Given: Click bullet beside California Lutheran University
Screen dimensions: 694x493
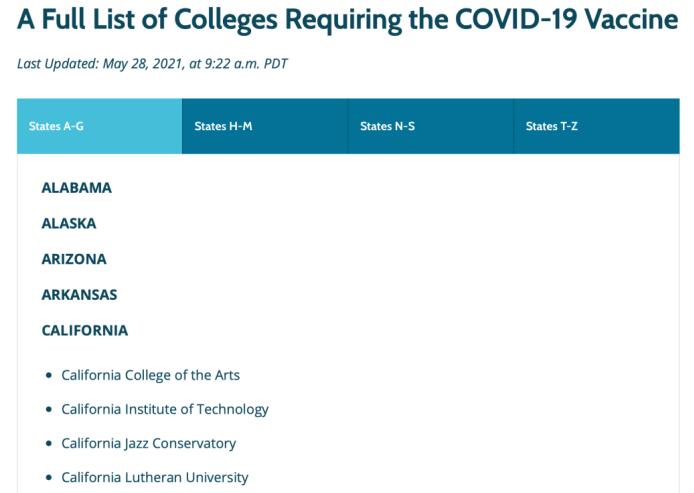Looking at the screenshot, I should [49, 478].
